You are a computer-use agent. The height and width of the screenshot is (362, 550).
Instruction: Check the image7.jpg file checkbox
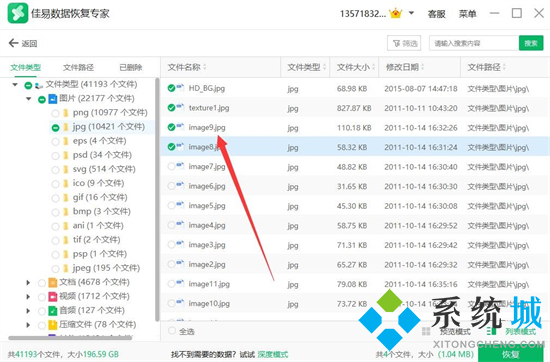[x=171, y=166]
